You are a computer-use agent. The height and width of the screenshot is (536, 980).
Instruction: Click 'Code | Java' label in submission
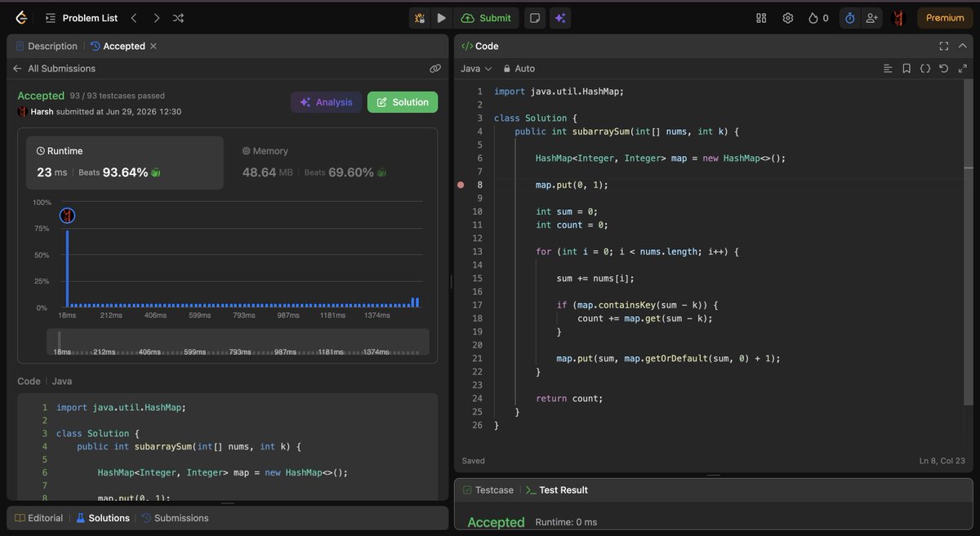[45, 382]
